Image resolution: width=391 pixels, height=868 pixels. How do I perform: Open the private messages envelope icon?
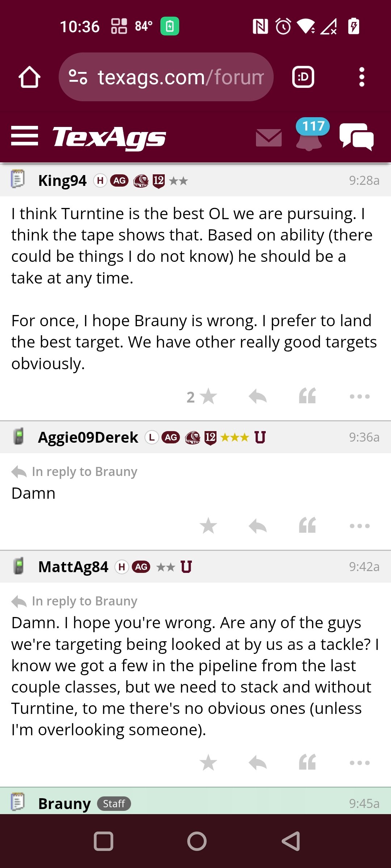pos(269,138)
